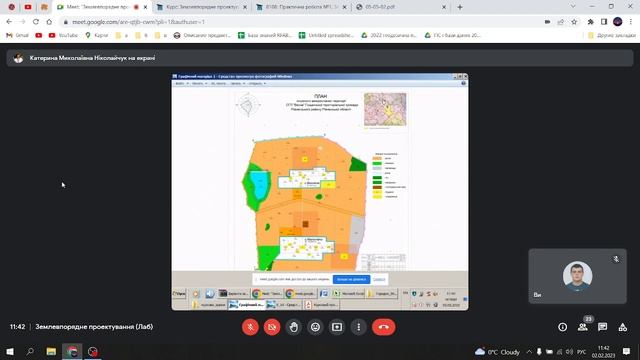Go to the browser home page
This screenshot has width=640, height=360.
click(49, 22)
